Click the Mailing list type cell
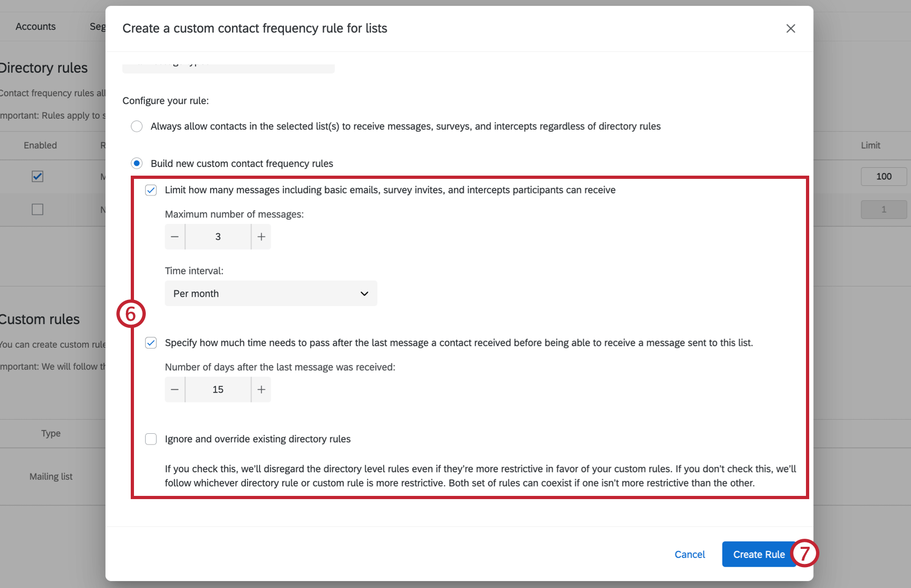This screenshot has height=588, width=911. tap(51, 477)
